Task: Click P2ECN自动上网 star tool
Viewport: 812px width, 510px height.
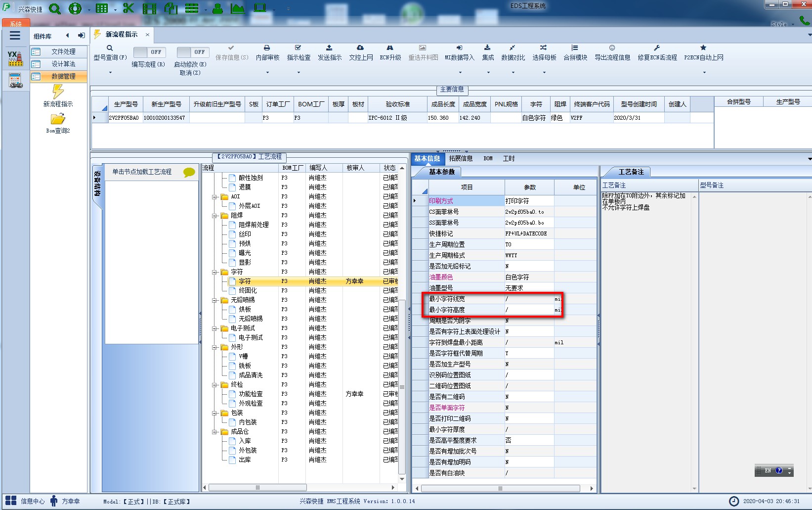Action: pyautogui.click(x=704, y=53)
